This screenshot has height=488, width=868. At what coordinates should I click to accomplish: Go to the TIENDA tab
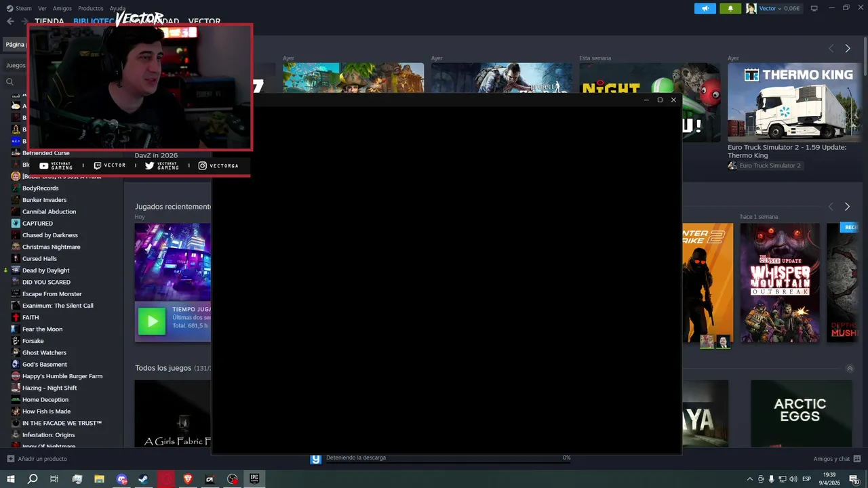tap(50, 21)
